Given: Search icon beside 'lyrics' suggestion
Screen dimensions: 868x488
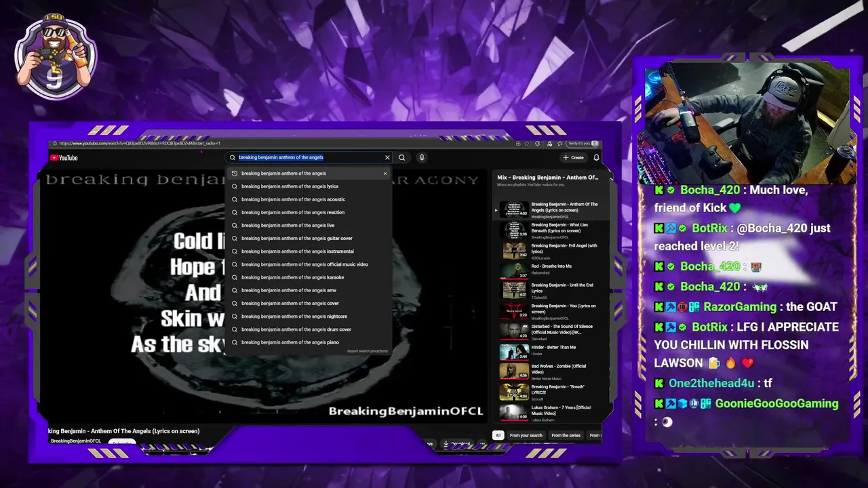Looking at the screenshot, I should point(235,186).
